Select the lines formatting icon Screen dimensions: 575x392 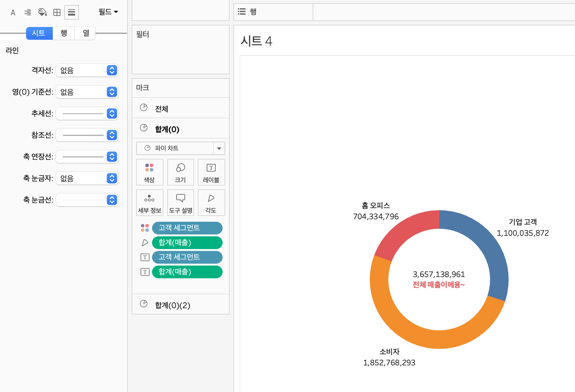coord(72,12)
